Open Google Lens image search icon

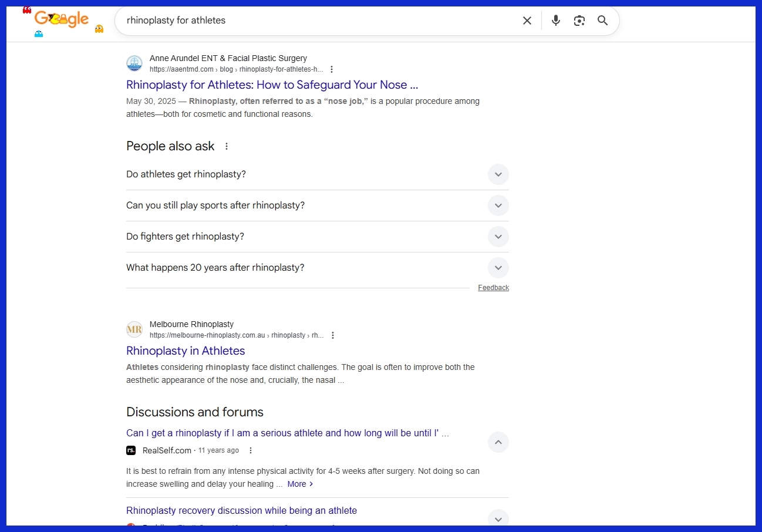click(x=579, y=21)
